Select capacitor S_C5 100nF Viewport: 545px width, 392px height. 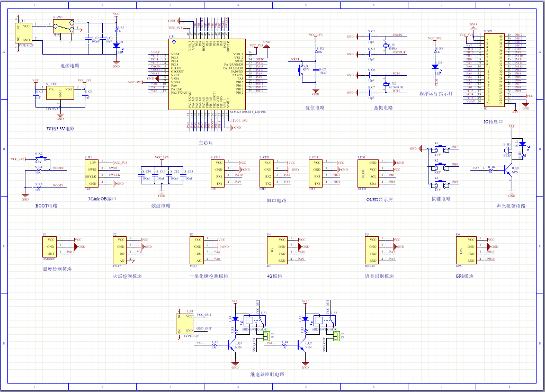(316, 70)
